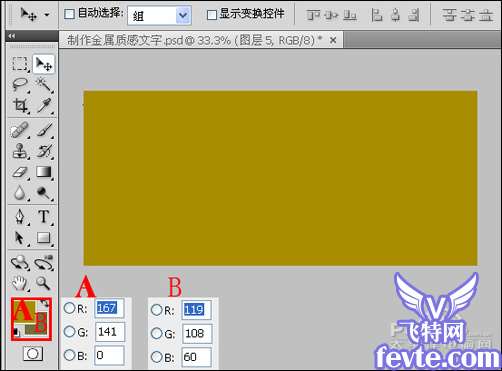The width and height of the screenshot is (502, 371).
Task: Select the Rectangle shape tool
Action: point(44,238)
